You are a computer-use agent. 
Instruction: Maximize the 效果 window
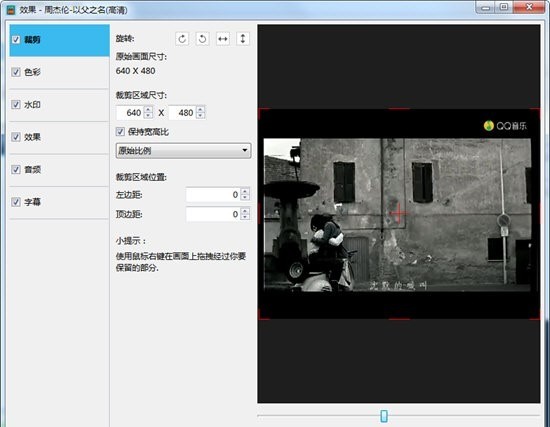pos(504,7)
